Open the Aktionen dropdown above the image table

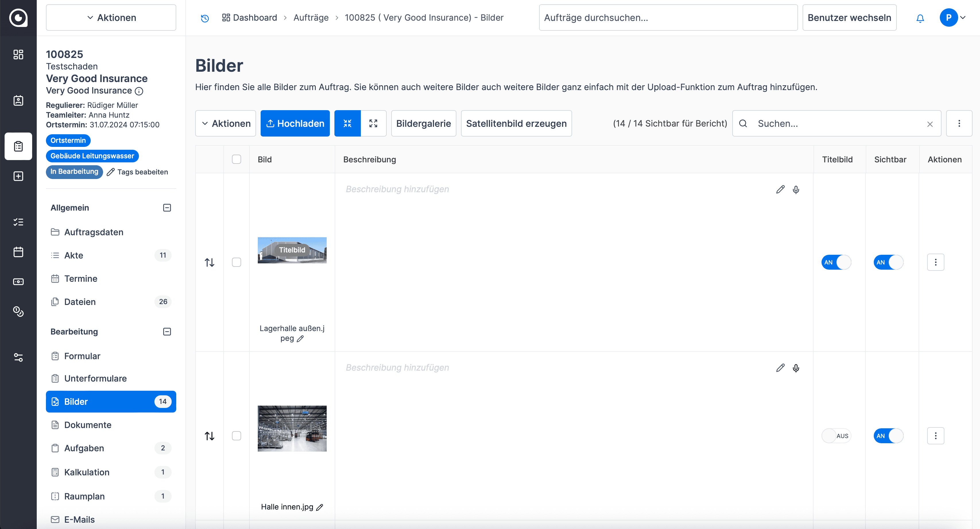[x=226, y=123]
